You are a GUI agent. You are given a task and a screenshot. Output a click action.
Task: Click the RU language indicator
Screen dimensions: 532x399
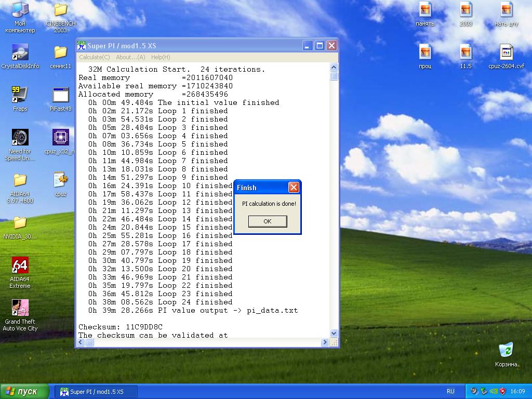[450, 391]
